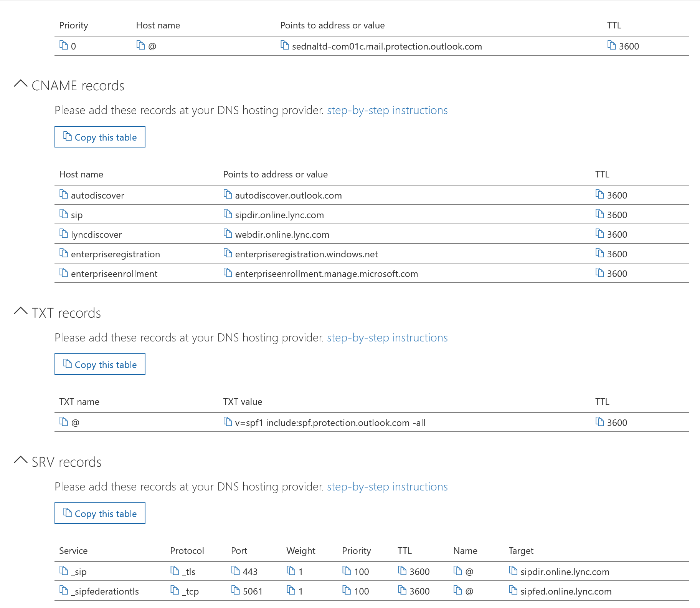This screenshot has height=608, width=700.
Task: Copy the sipfed.online.lync.com SRV target
Action: (513, 591)
